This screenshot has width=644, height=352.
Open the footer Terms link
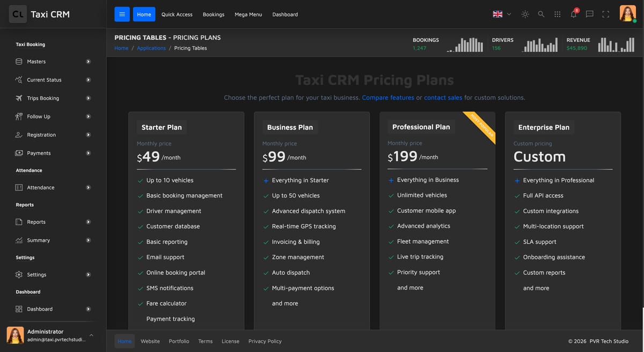tap(206, 341)
